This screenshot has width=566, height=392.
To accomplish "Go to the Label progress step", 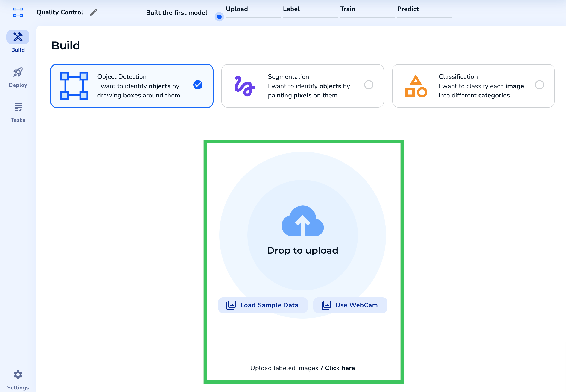I will point(291,9).
